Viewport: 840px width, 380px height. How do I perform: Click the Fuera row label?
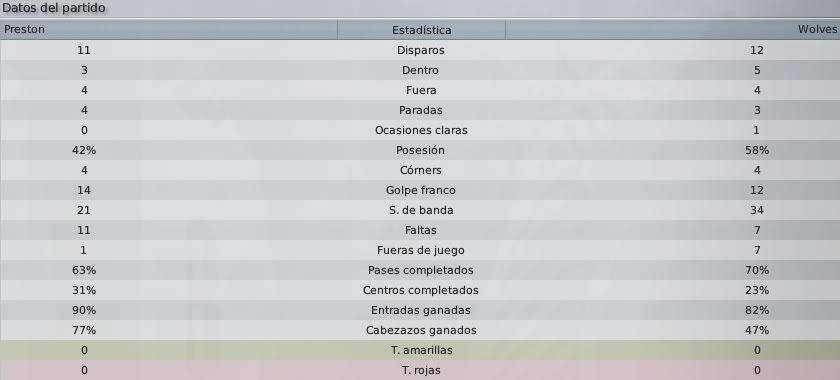point(421,90)
